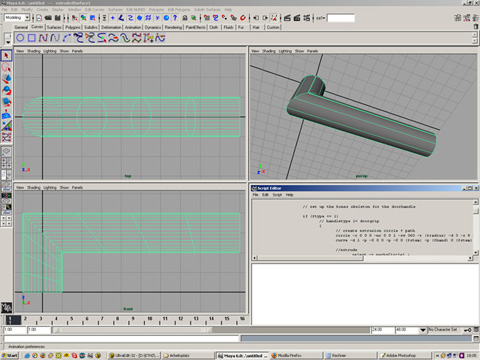Toggle select-by-hierarchy mode icon

(x=75, y=18)
